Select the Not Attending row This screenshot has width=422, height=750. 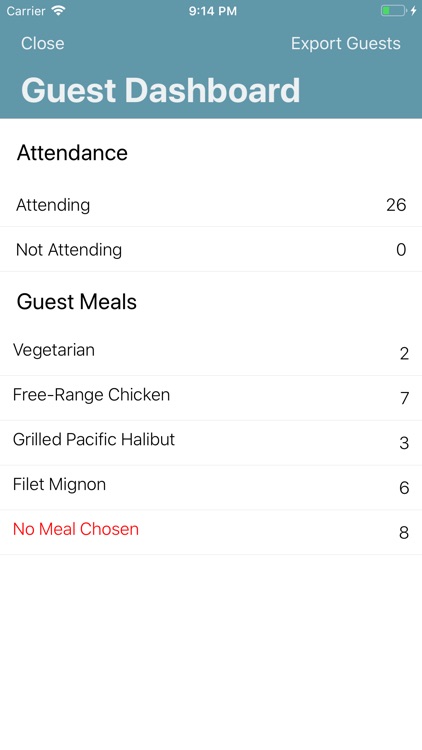(211, 249)
